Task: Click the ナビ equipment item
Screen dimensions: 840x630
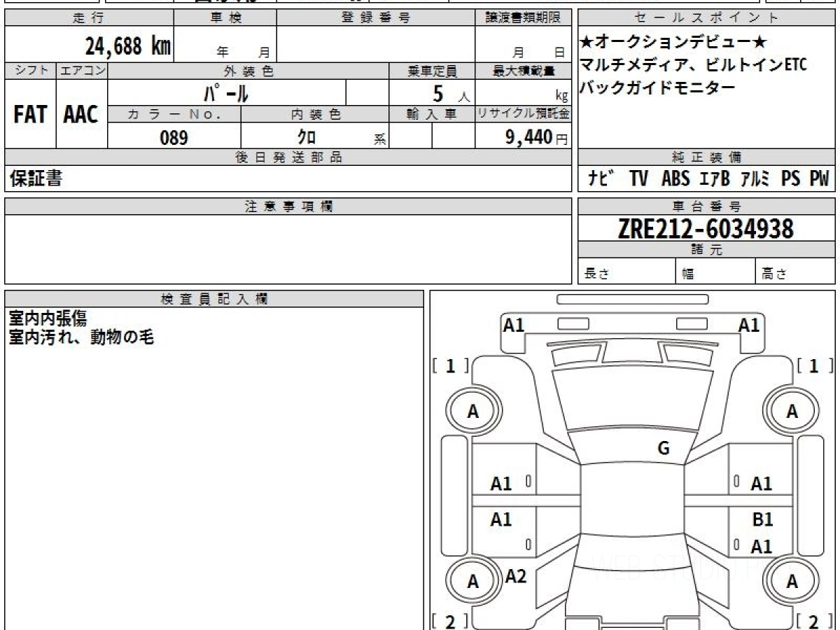Action: (601, 179)
